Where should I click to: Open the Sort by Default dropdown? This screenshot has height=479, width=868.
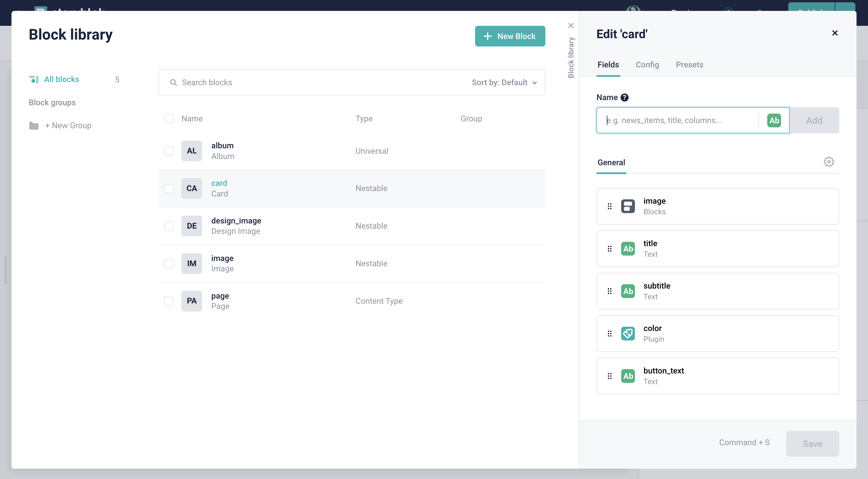pyautogui.click(x=503, y=82)
